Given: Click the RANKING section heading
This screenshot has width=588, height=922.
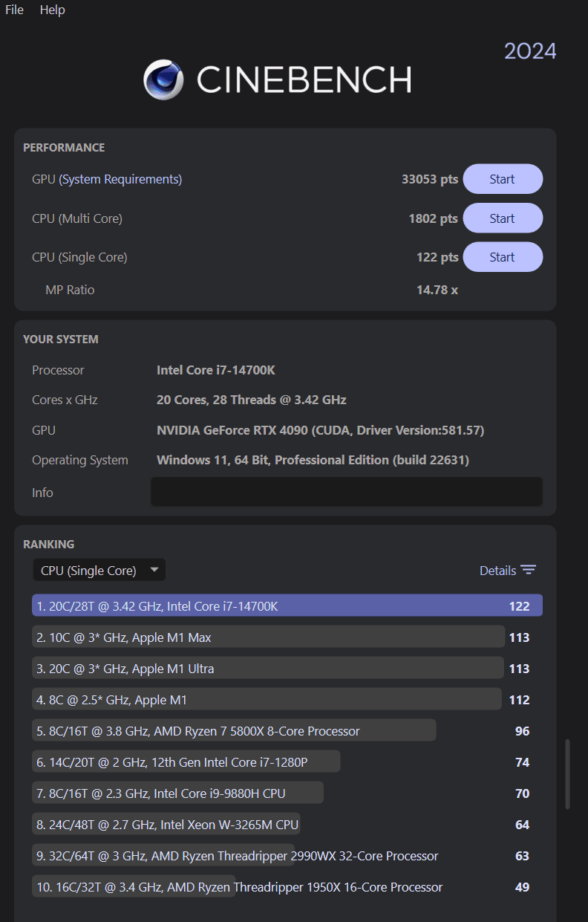Looking at the screenshot, I should (49, 544).
